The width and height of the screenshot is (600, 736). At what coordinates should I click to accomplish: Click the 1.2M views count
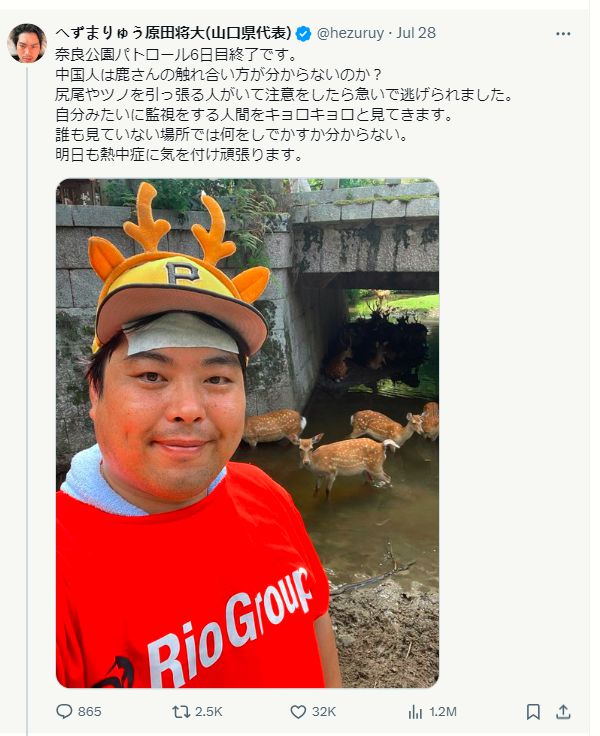[x=443, y=712]
